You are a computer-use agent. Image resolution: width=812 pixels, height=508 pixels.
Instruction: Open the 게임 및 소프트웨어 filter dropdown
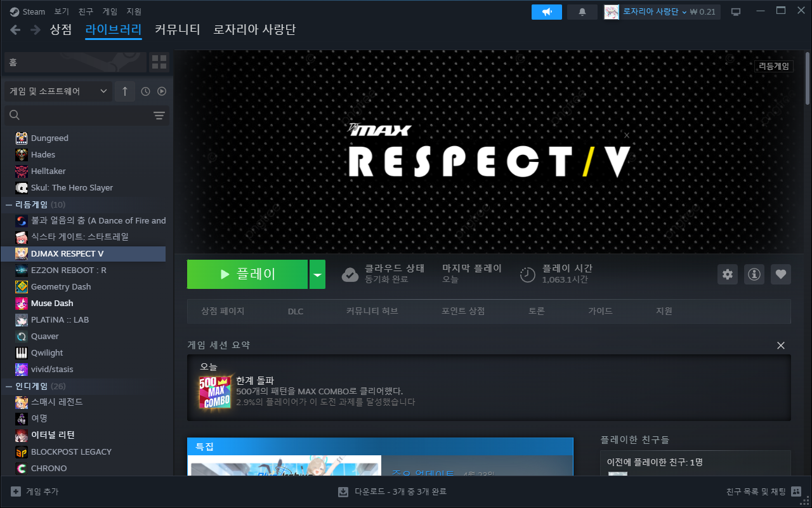click(x=58, y=91)
